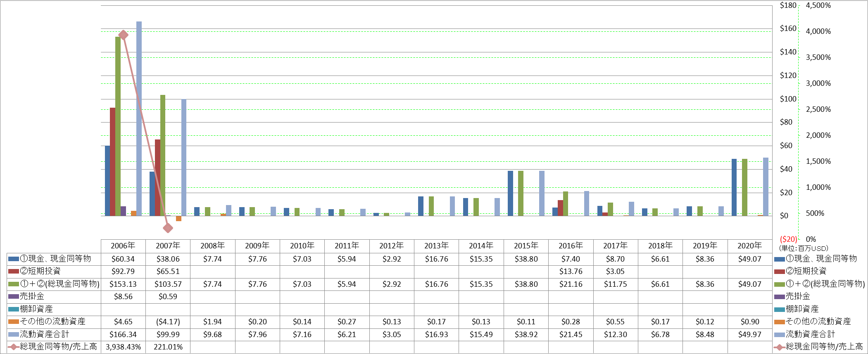Select the $38.06 cell
Viewport: 868px width, 354px height.
168,259
